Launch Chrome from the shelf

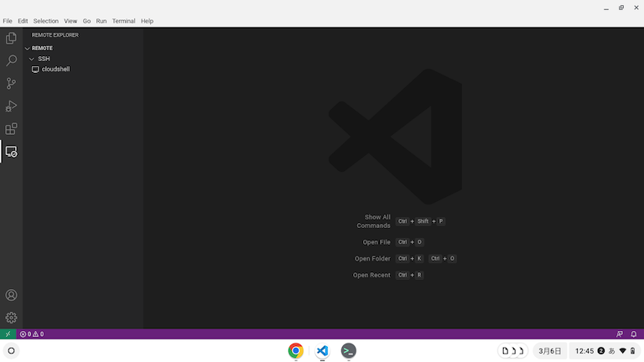296,351
